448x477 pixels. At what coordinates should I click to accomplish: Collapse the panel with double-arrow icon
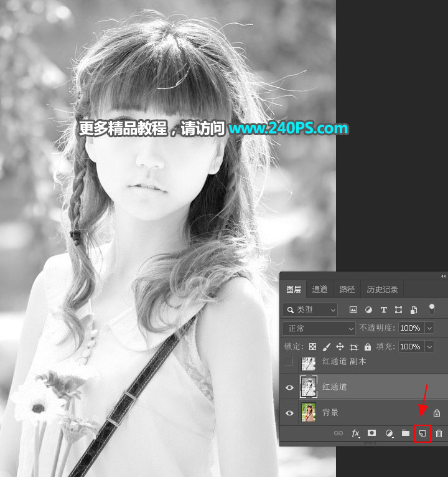pos(443,276)
